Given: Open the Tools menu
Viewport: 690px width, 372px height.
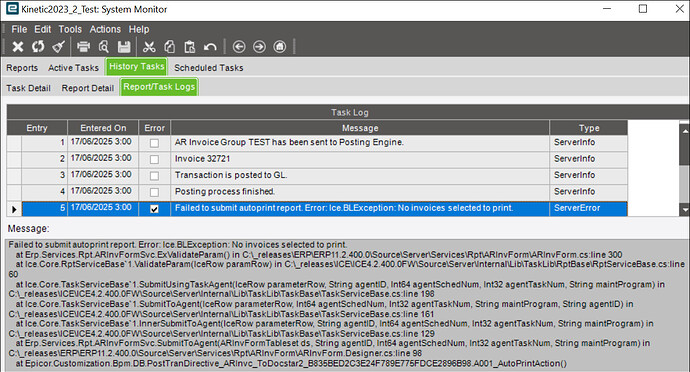Looking at the screenshot, I should coord(70,29).
